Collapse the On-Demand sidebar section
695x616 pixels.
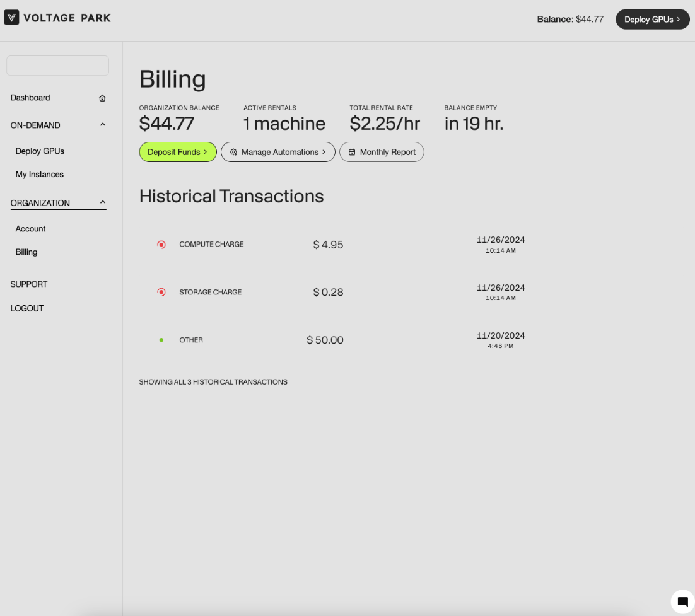(103, 125)
